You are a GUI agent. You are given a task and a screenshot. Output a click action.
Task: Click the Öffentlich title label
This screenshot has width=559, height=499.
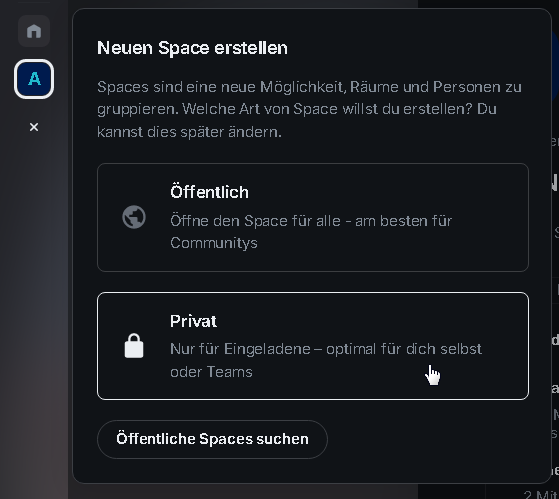point(209,192)
